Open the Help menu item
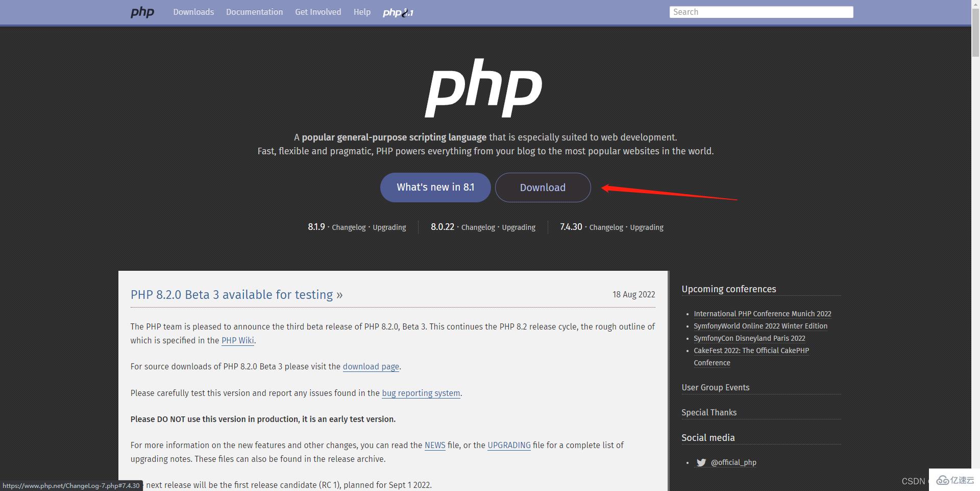Screen dimensions: 980x491 coord(362,12)
